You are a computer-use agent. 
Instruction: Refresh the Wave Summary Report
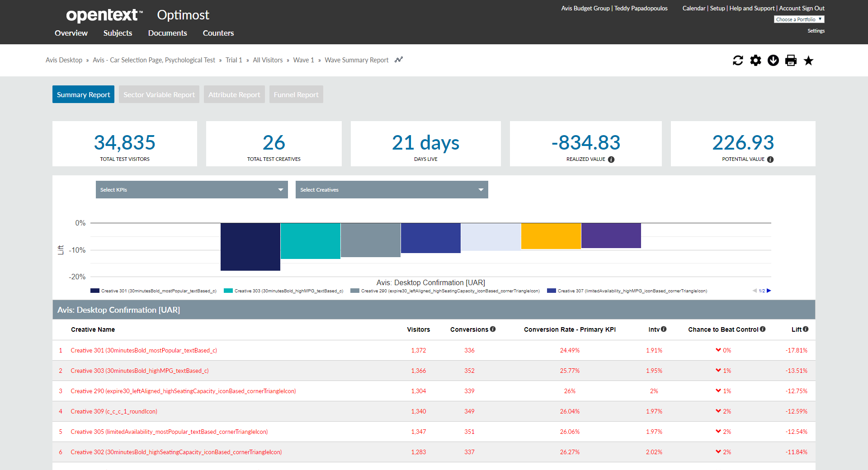738,60
